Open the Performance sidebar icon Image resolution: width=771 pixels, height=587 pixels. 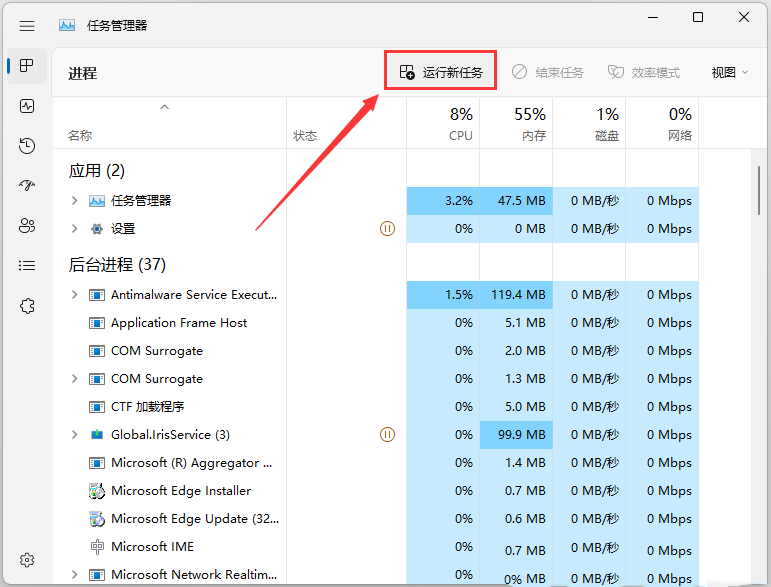tap(27, 106)
